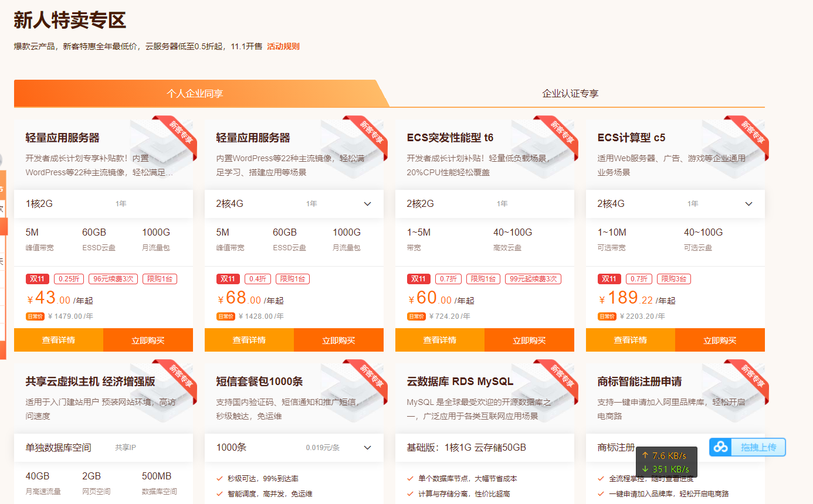Click 查看详情 on the ¥68.00 server card

(x=249, y=340)
